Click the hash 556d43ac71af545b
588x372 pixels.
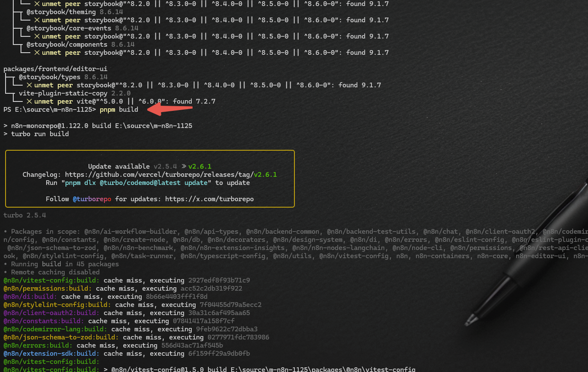click(x=192, y=345)
